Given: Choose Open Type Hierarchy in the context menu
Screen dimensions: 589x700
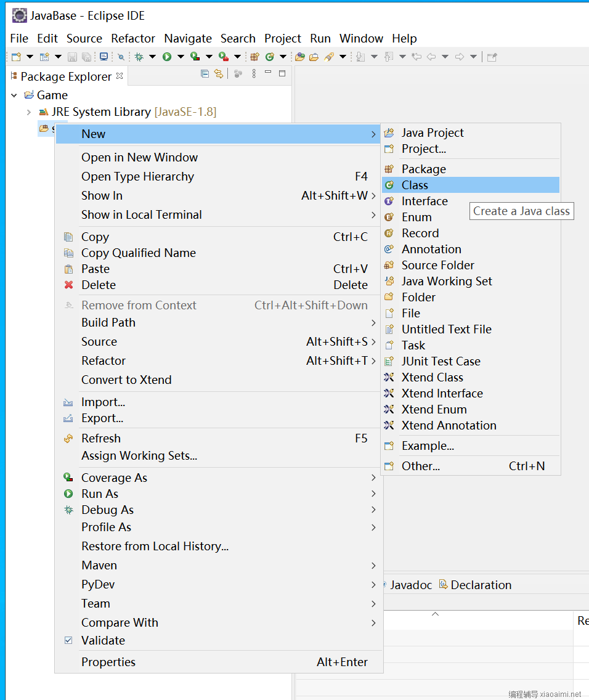Looking at the screenshot, I should (219, 176).
